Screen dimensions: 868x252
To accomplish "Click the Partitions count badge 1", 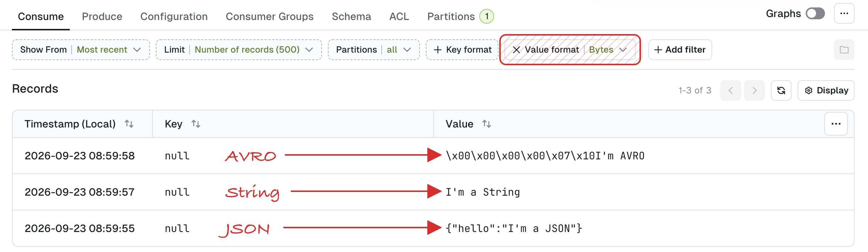I will click(x=487, y=16).
